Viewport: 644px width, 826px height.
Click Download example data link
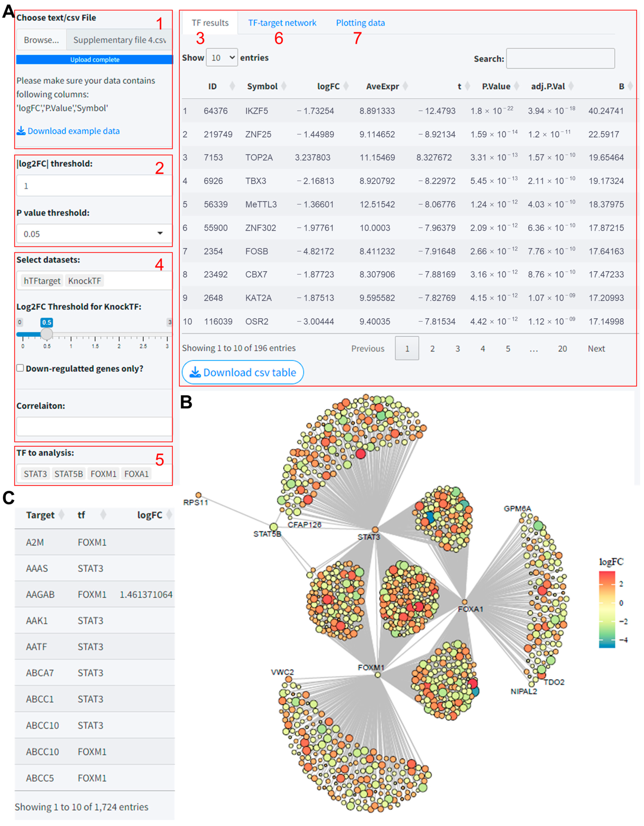point(68,131)
